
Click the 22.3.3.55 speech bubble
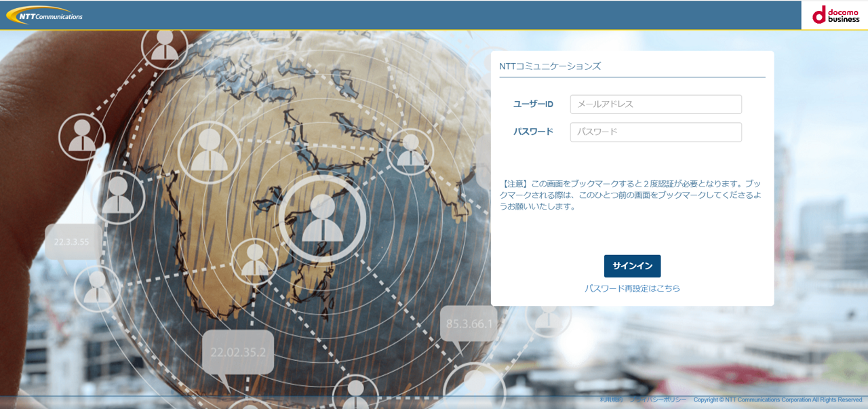coord(73,241)
